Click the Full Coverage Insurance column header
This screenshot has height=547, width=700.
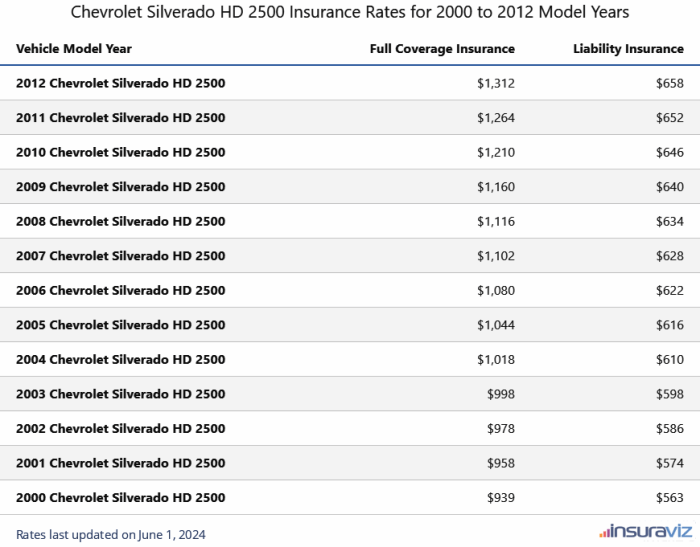click(x=442, y=48)
